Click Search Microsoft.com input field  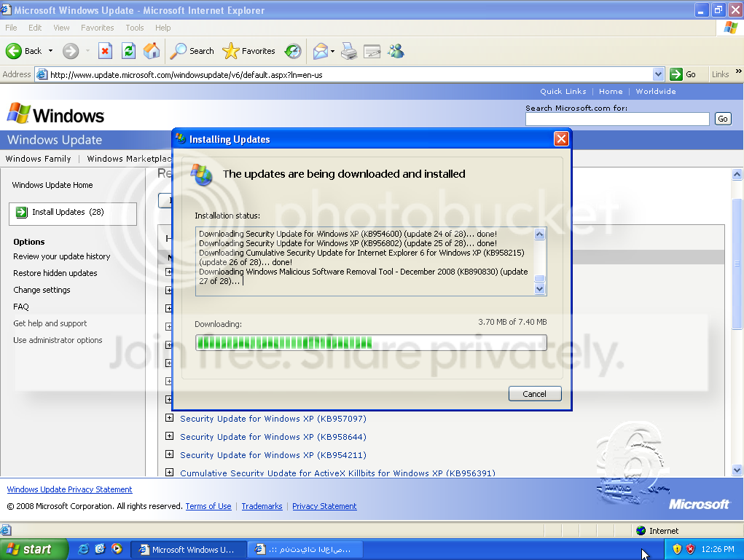[x=616, y=119]
